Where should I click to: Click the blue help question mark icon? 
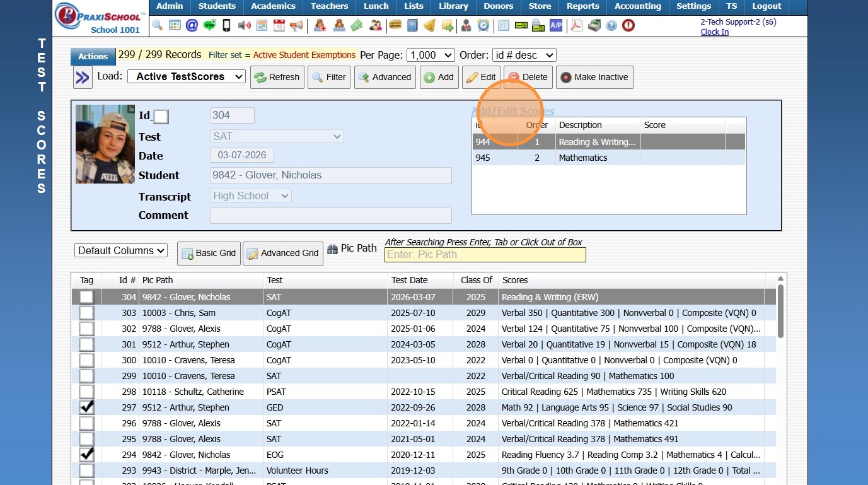[611, 26]
